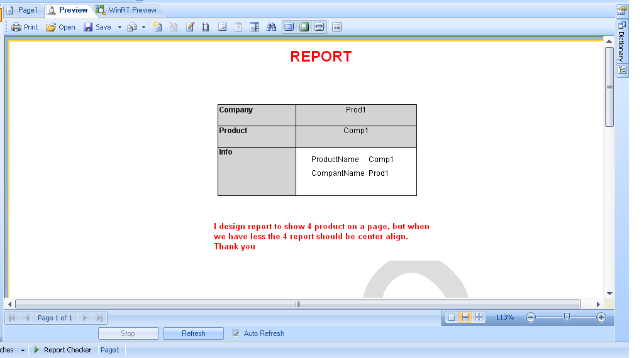This screenshot has width=644, height=358.
Task: Click the 113% zoom value
Action: [505, 317]
